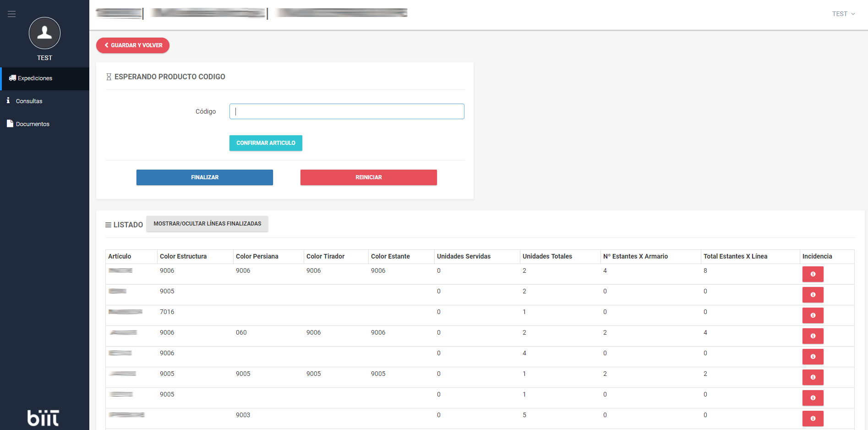The height and width of the screenshot is (430, 868).
Task: Open incidencia for the all-9005 colors row
Action: (813, 377)
